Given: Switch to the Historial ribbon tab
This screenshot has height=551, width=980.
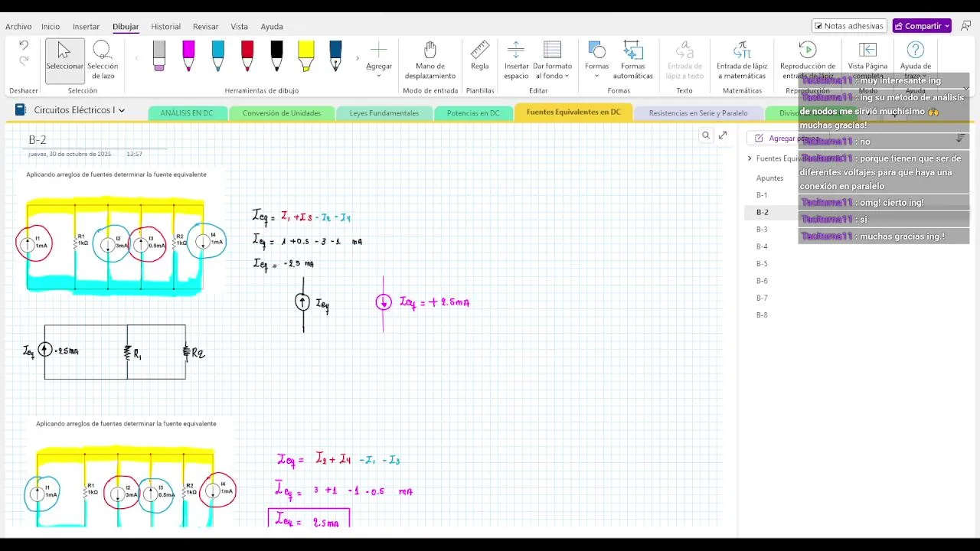Looking at the screenshot, I should (166, 26).
